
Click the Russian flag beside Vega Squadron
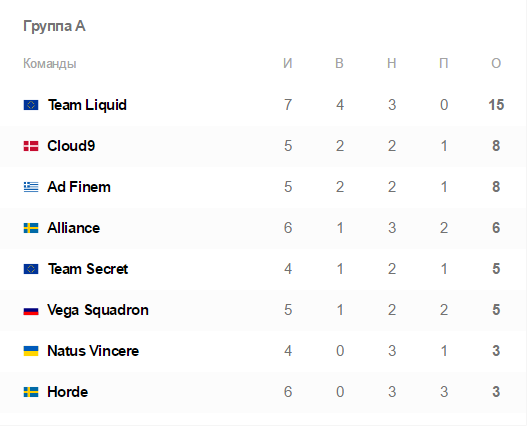(31, 310)
